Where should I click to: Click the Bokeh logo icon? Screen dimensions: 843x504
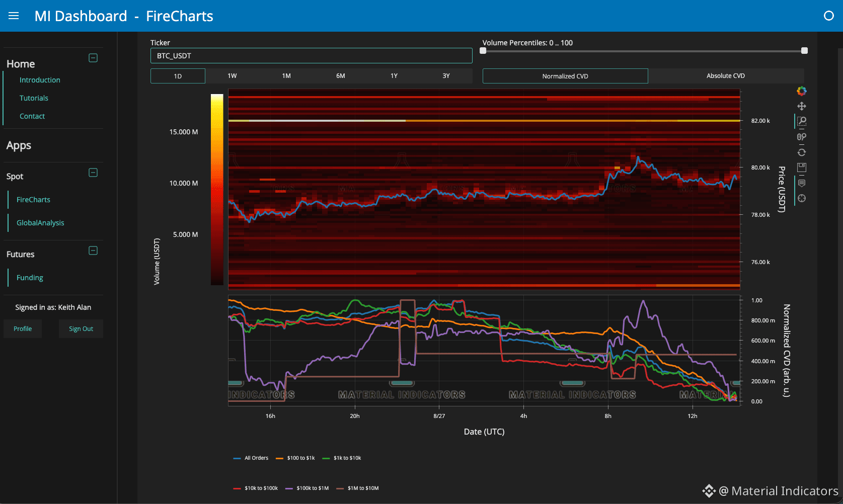pos(802,91)
